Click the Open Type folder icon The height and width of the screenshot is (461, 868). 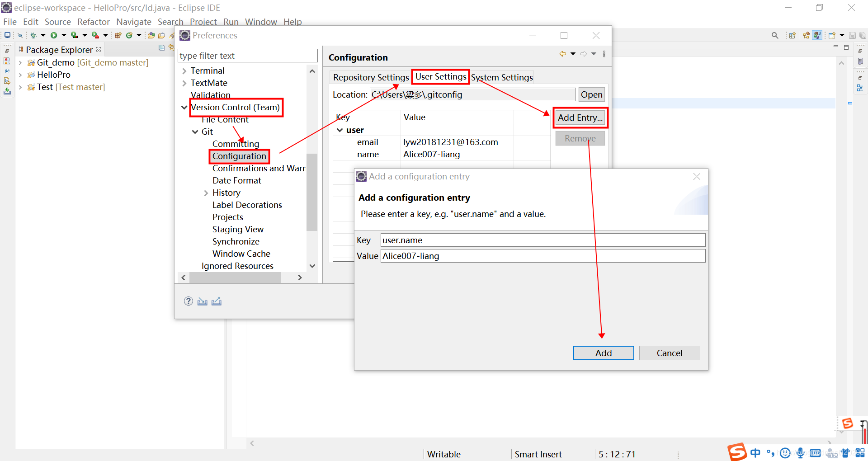coord(151,35)
